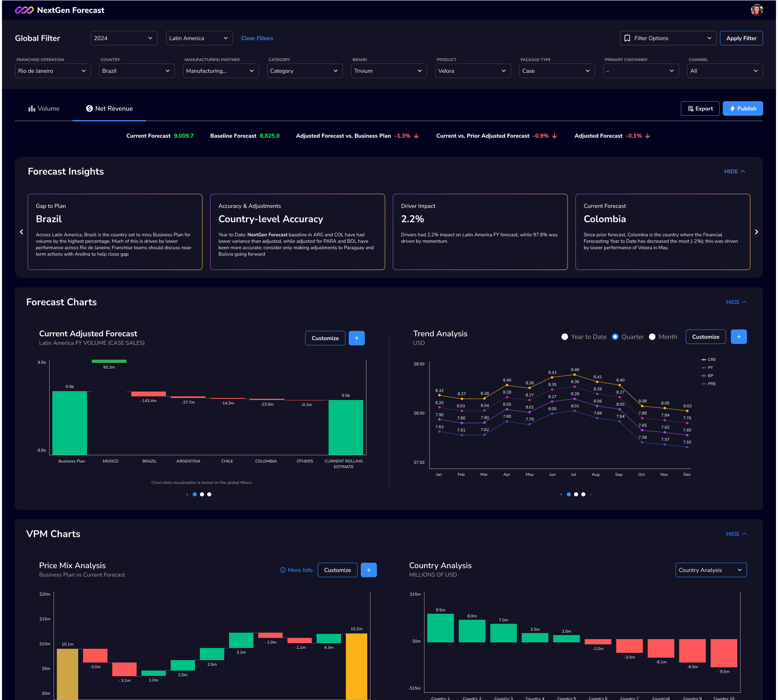Select second page dot under Trend Analysis
The width and height of the screenshot is (778, 700).
point(576,494)
